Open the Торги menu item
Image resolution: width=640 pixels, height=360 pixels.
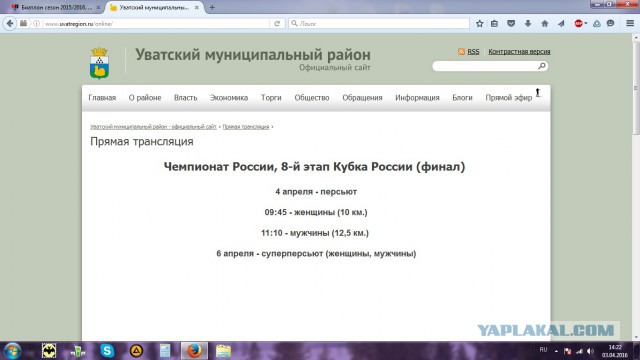[x=271, y=98]
